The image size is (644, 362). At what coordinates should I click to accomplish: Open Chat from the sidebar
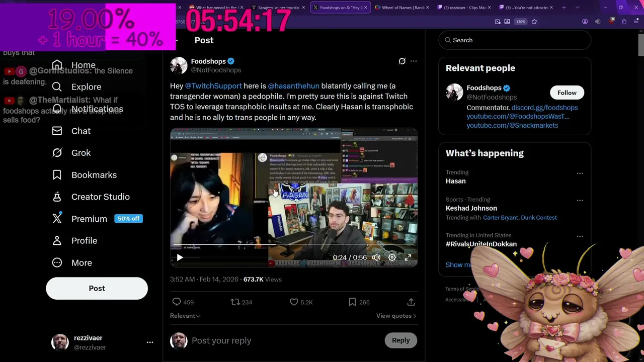71,131
